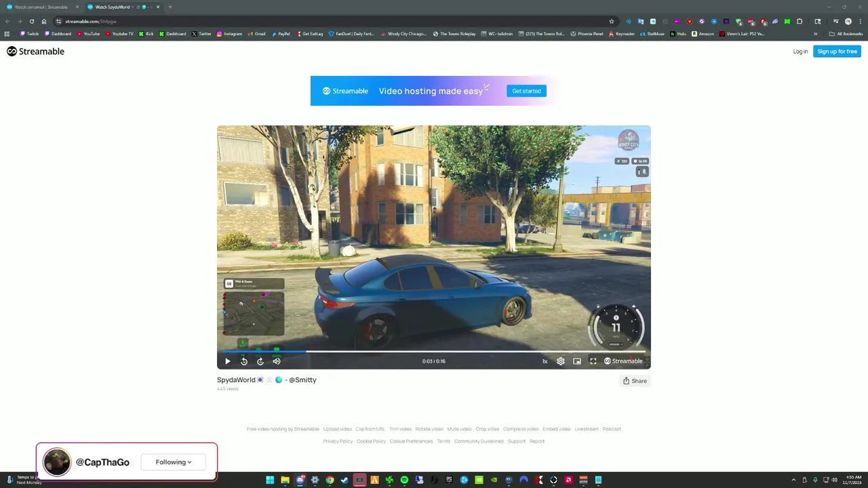Image resolution: width=868 pixels, height=488 pixels.
Task: Open the Kick bookmark
Action: (x=146, y=34)
